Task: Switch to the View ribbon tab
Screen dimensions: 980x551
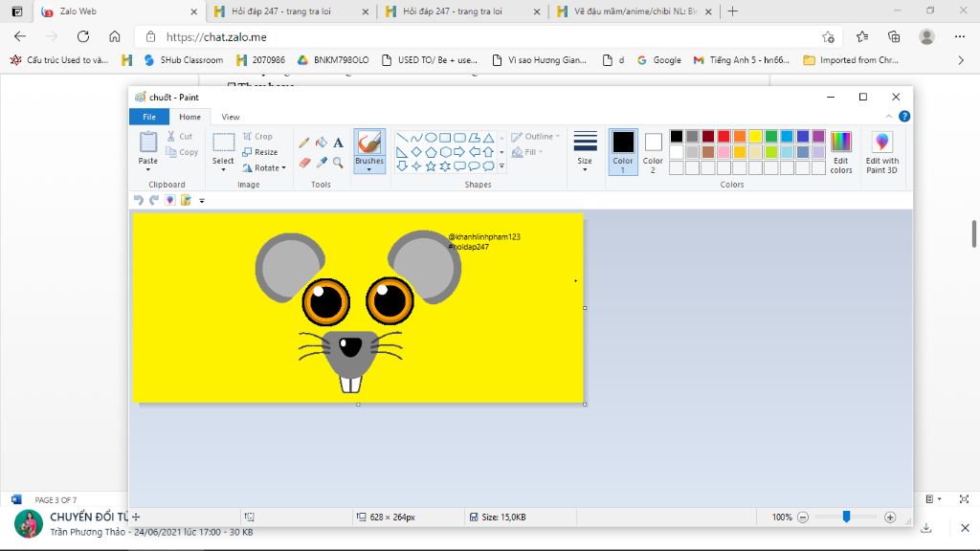Action: coord(231,117)
